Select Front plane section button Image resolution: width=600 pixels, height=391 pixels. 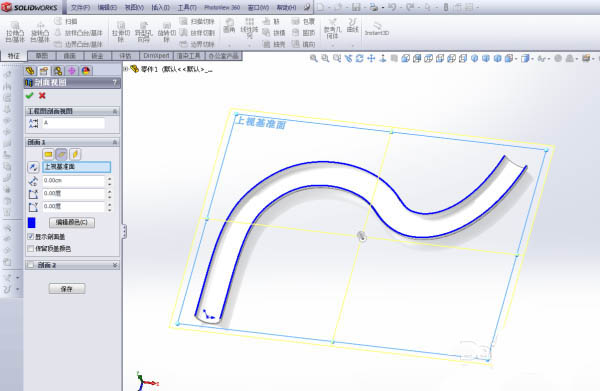tap(48, 154)
